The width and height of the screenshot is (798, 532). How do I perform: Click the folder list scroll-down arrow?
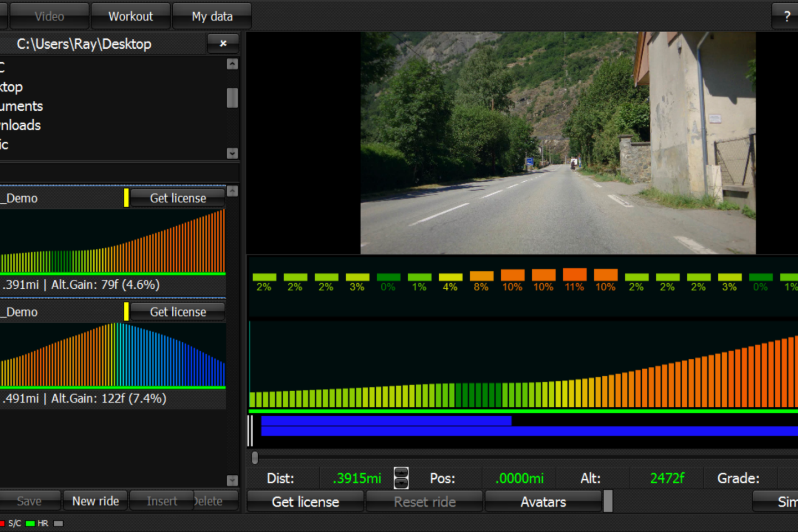click(233, 153)
